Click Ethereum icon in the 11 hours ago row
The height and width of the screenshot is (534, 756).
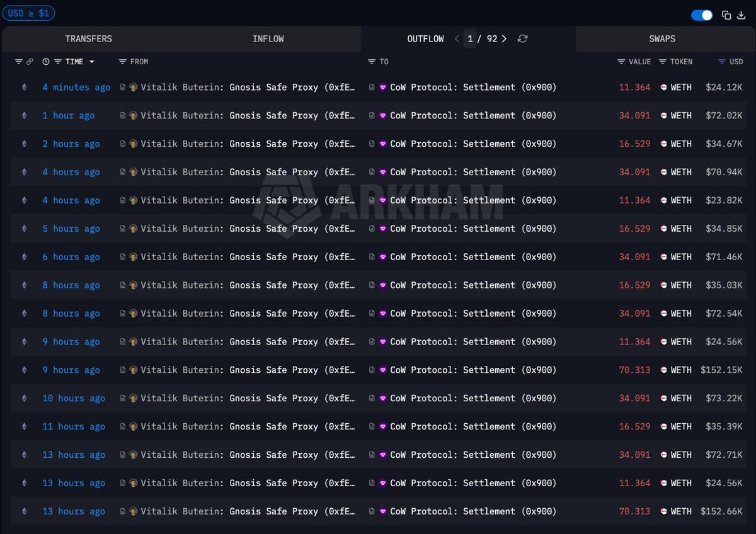point(25,427)
